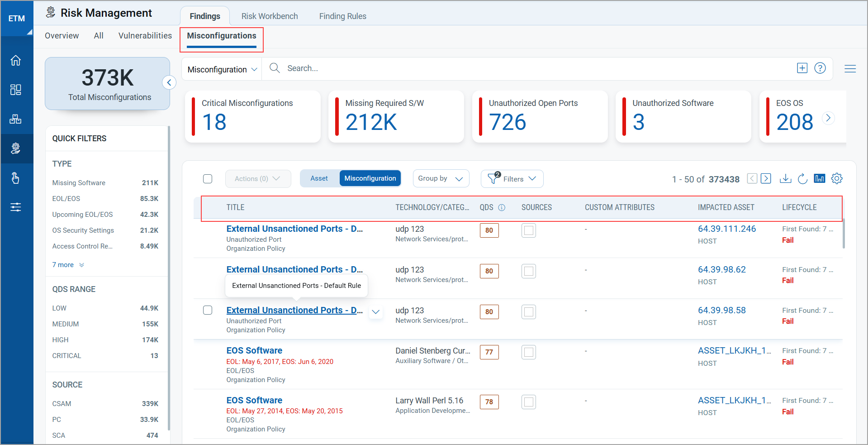
Task: Switch view toggle to Asset
Action: [x=319, y=178]
